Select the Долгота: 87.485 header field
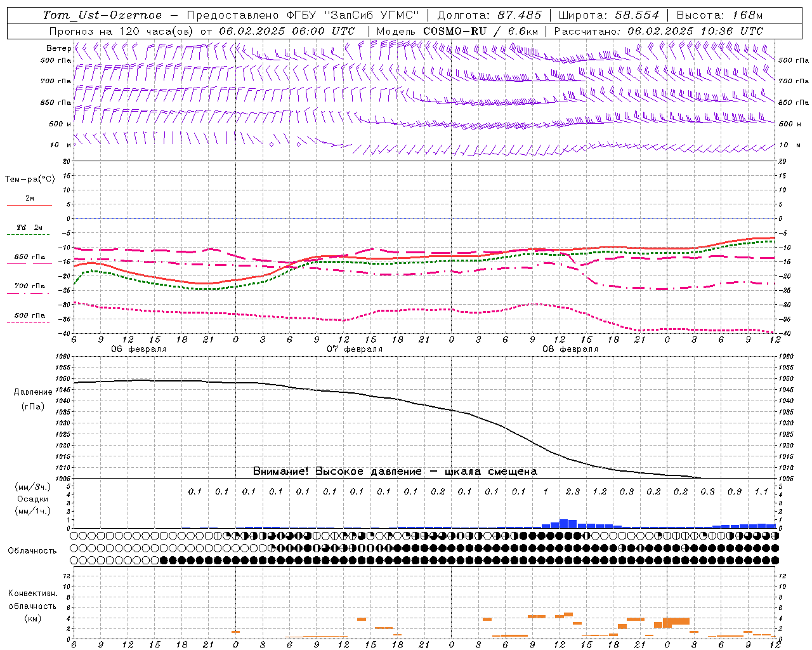 click(489, 15)
